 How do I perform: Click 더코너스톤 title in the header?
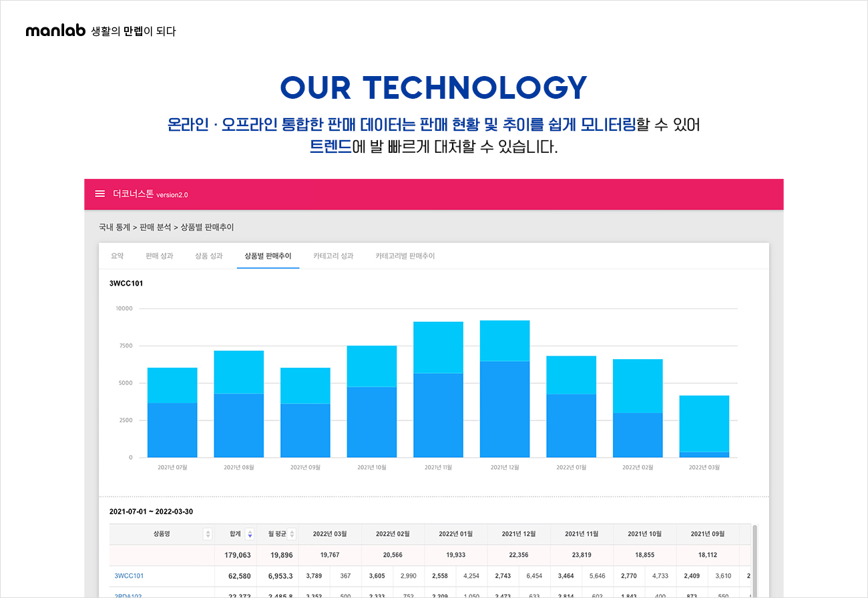pyautogui.click(x=133, y=194)
